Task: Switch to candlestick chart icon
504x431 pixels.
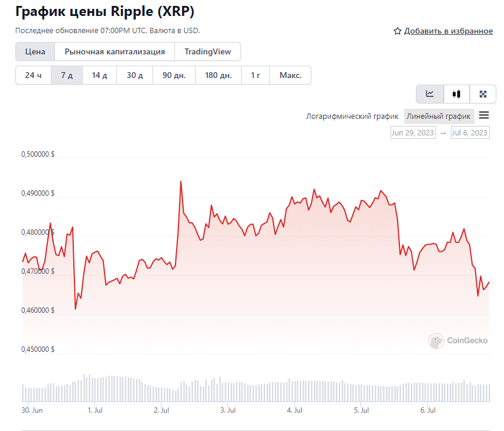Action: click(x=456, y=94)
